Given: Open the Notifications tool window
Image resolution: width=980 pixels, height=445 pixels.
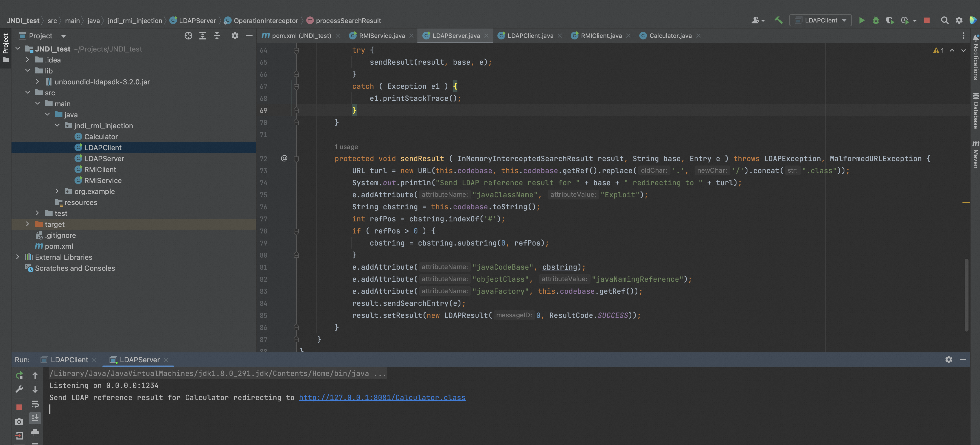Looking at the screenshot, I should [975, 57].
